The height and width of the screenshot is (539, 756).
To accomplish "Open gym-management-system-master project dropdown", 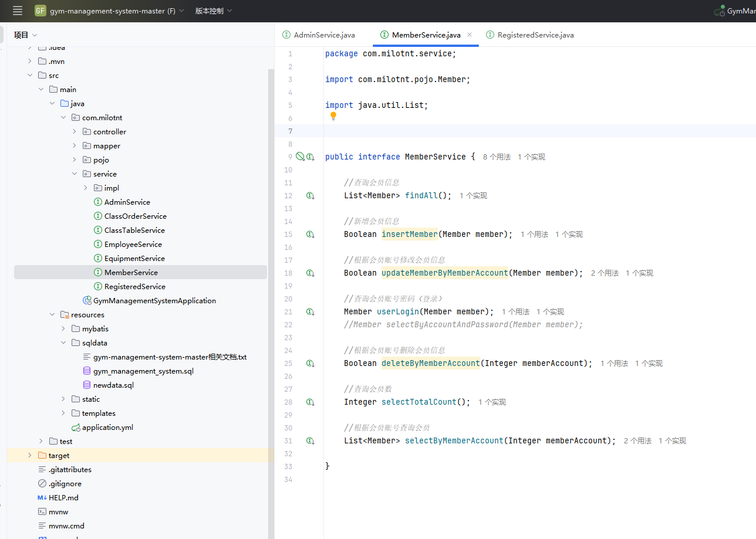I will [x=117, y=11].
